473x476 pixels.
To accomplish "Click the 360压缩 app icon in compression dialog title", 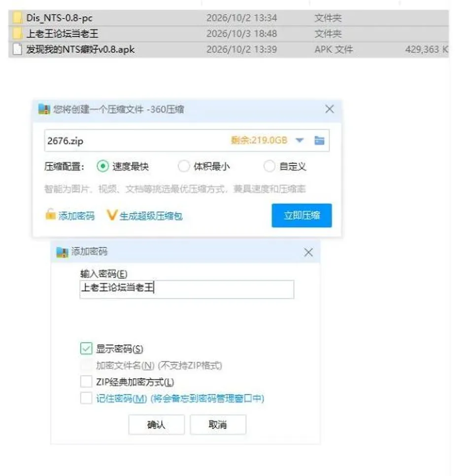I will click(44, 109).
